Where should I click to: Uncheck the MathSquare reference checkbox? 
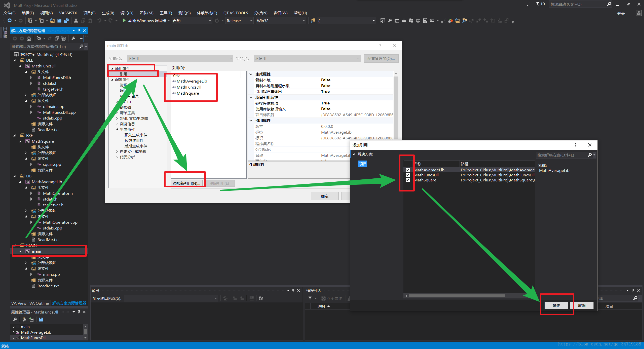pyautogui.click(x=408, y=180)
